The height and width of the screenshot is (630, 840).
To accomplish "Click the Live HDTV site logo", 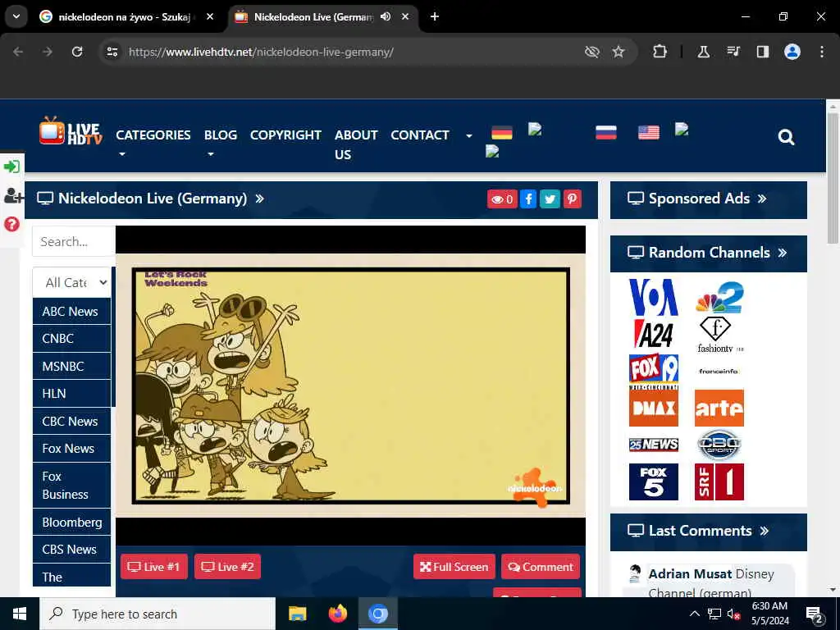I will pyautogui.click(x=71, y=131).
